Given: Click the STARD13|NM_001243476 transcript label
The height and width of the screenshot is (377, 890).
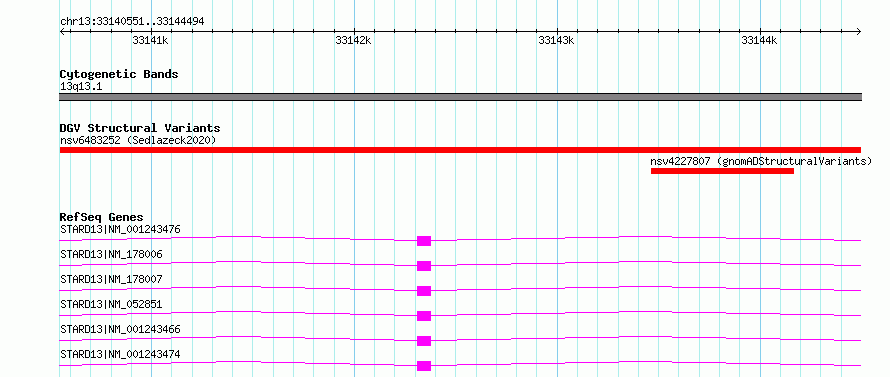Looking at the screenshot, I should tap(120, 229).
